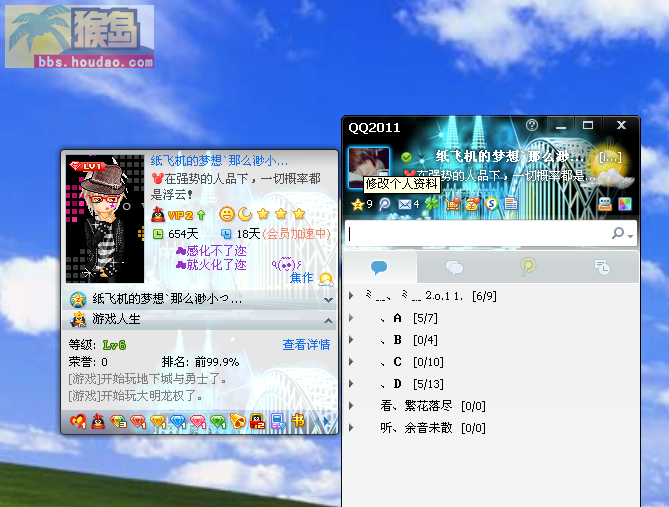The width and height of the screenshot is (669, 507).
Task: Click the QQ avatar photo in main panel
Action: pyautogui.click(x=369, y=168)
